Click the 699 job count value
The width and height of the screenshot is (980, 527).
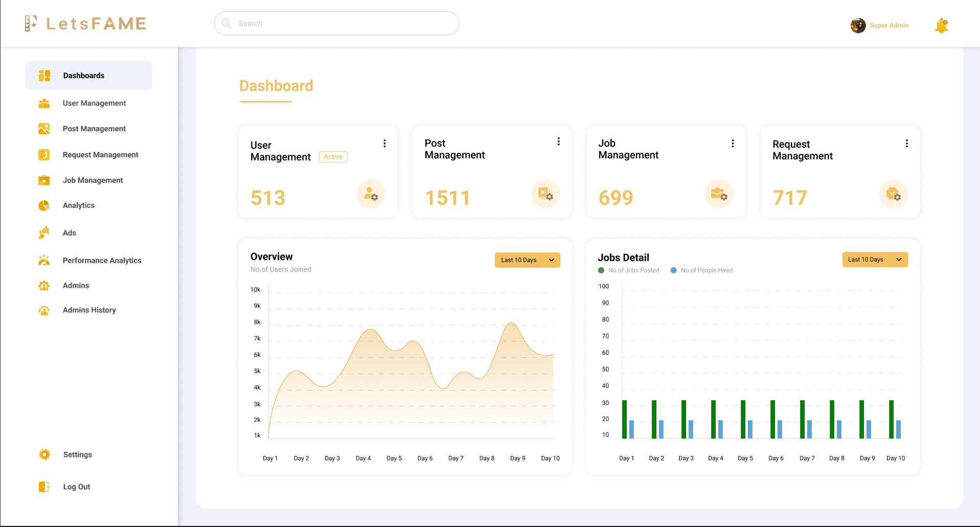click(616, 197)
